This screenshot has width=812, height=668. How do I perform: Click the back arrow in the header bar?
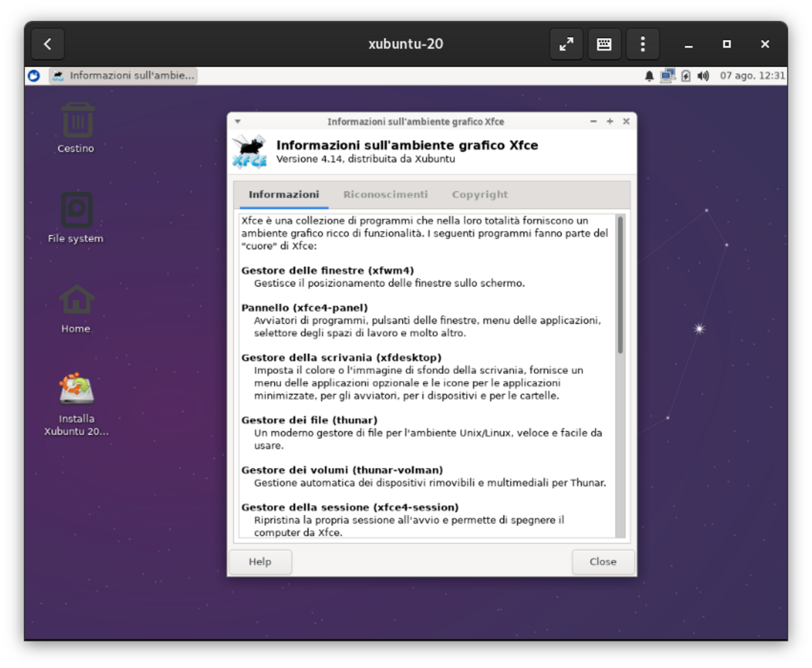point(48,44)
